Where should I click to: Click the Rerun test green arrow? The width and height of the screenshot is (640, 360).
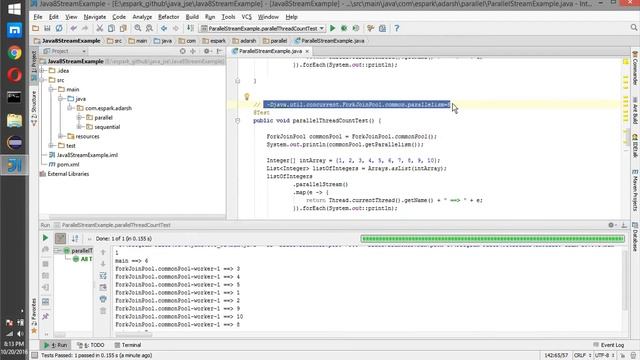point(45,238)
